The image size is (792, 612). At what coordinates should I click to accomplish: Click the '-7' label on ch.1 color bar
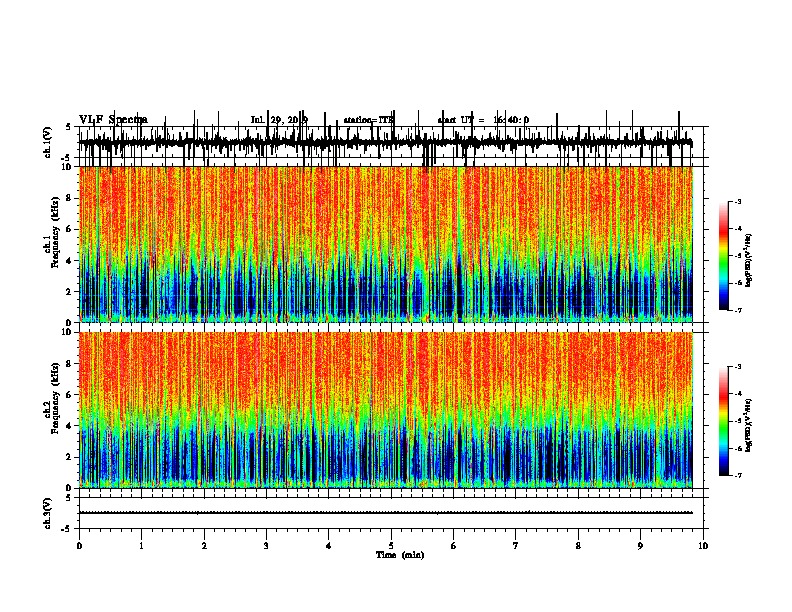pos(738,310)
